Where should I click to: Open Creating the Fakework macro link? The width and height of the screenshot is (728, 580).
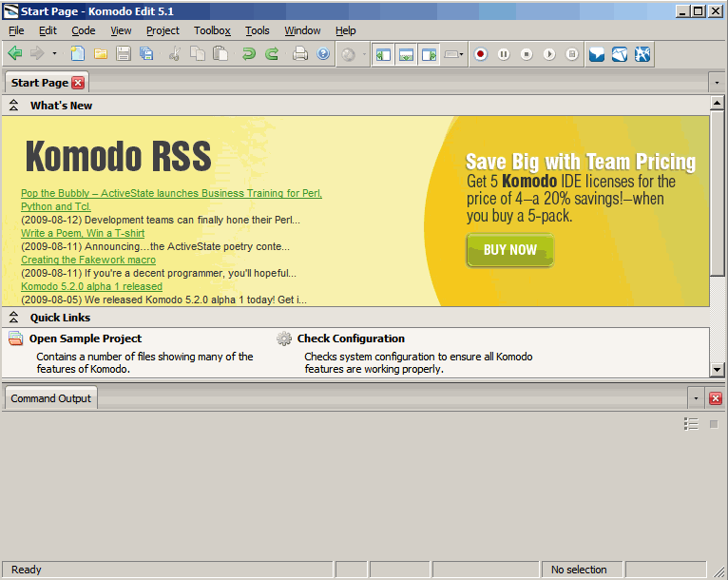tap(88, 260)
